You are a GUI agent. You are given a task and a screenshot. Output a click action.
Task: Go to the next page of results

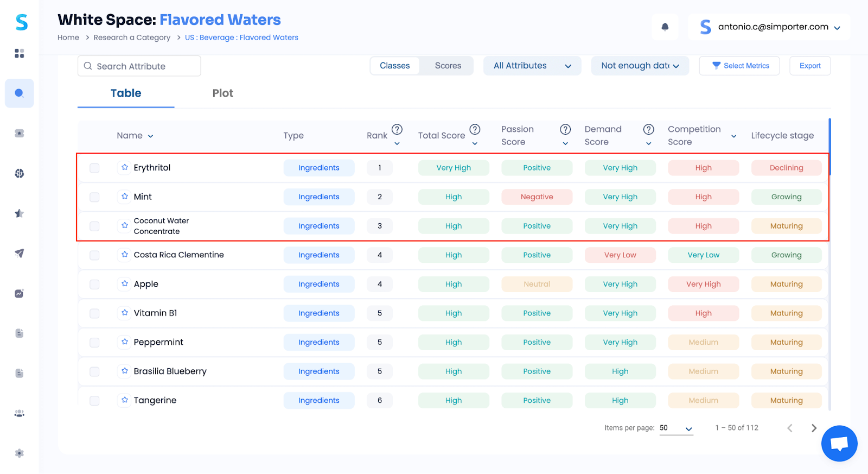[x=814, y=428]
